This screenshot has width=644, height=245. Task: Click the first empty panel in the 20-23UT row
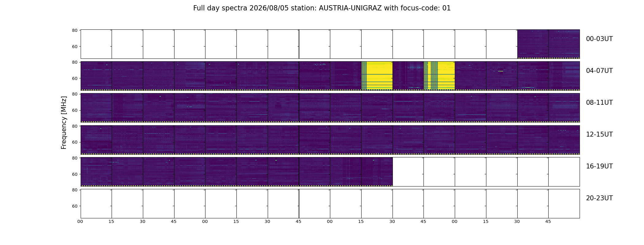96,204
